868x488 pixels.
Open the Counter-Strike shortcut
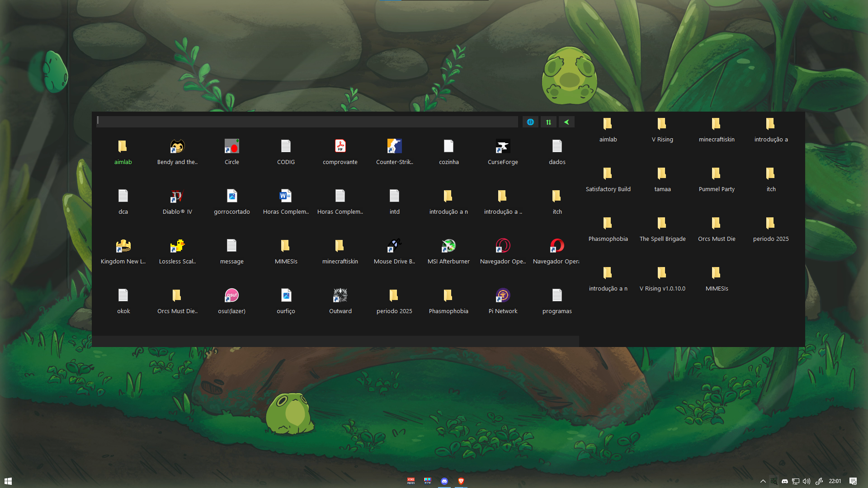point(394,147)
